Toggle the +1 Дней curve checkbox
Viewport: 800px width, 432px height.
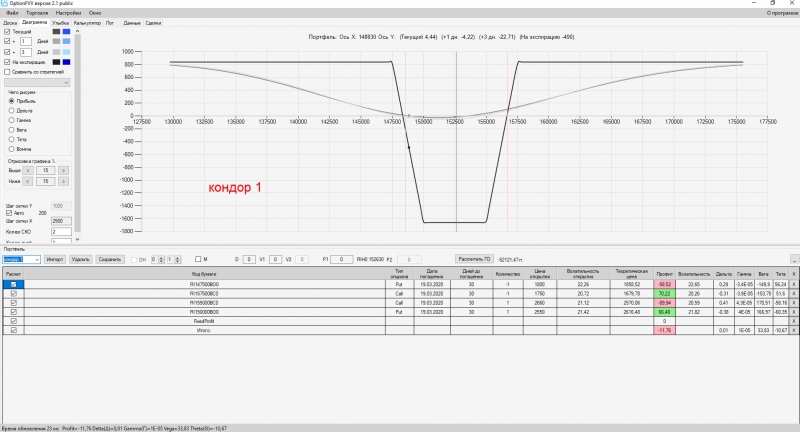pyautogui.click(x=7, y=41)
